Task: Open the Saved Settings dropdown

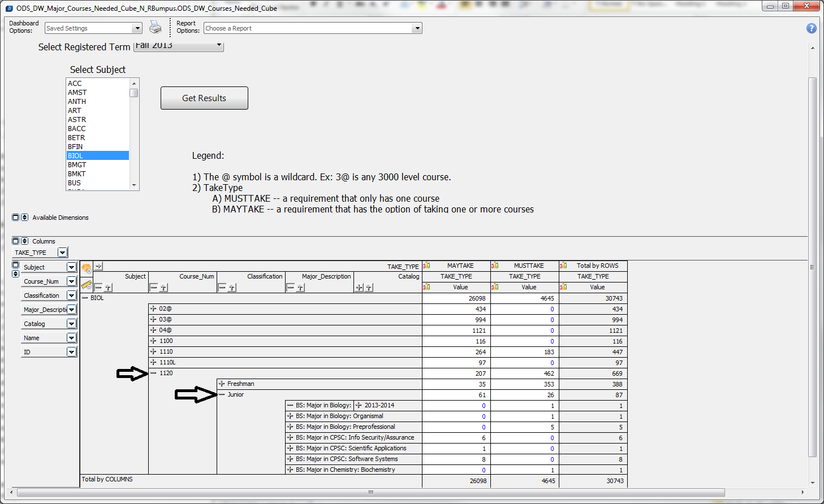Action: coord(137,28)
